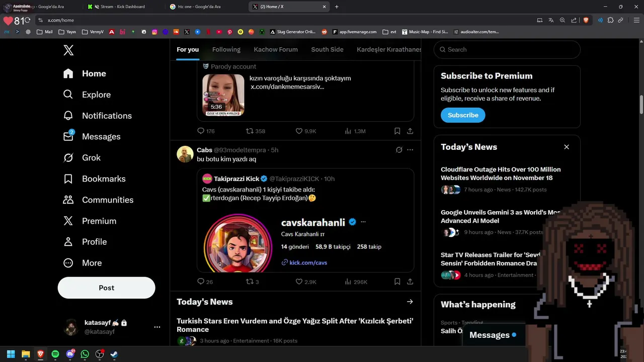Open Explore from the sidebar
This screenshot has height=362, width=644.
coord(87,95)
